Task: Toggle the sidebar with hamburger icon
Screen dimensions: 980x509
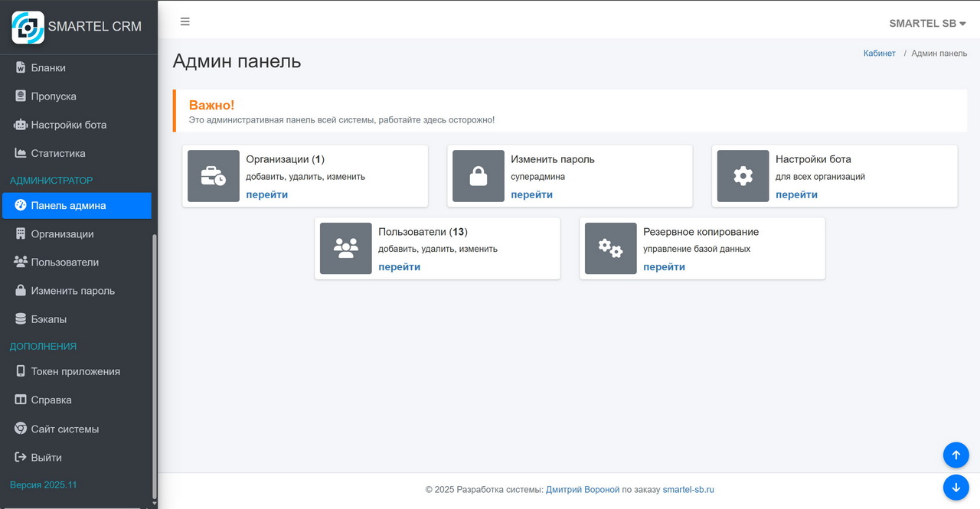Action: (185, 21)
